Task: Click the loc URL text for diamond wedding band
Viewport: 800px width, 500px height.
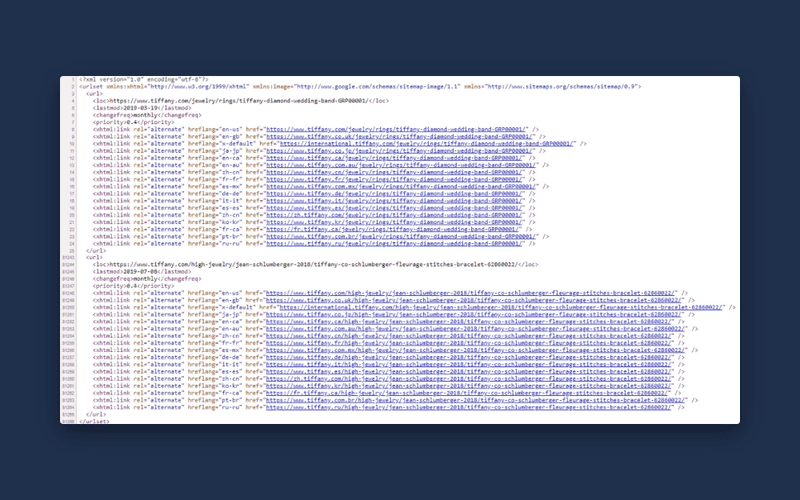Action: click(239, 101)
